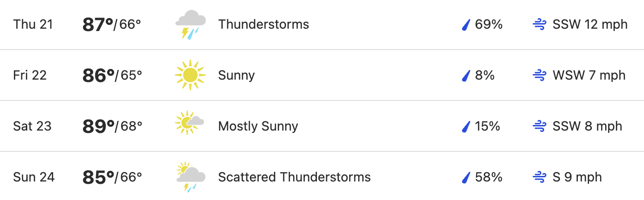Click the sunny icon for Friday

(190, 75)
